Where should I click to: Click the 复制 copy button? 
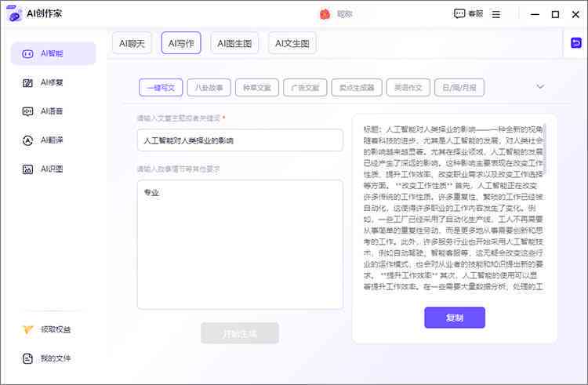[455, 318]
